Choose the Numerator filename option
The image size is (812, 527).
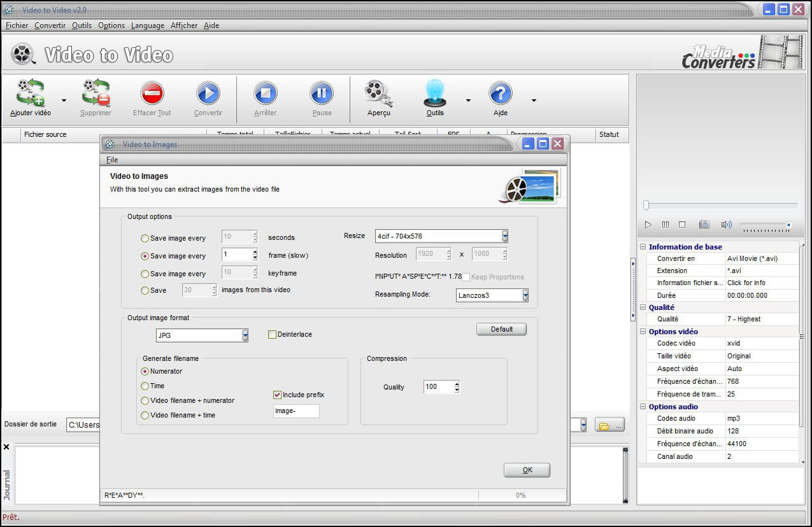pyautogui.click(x=145, y=372)
